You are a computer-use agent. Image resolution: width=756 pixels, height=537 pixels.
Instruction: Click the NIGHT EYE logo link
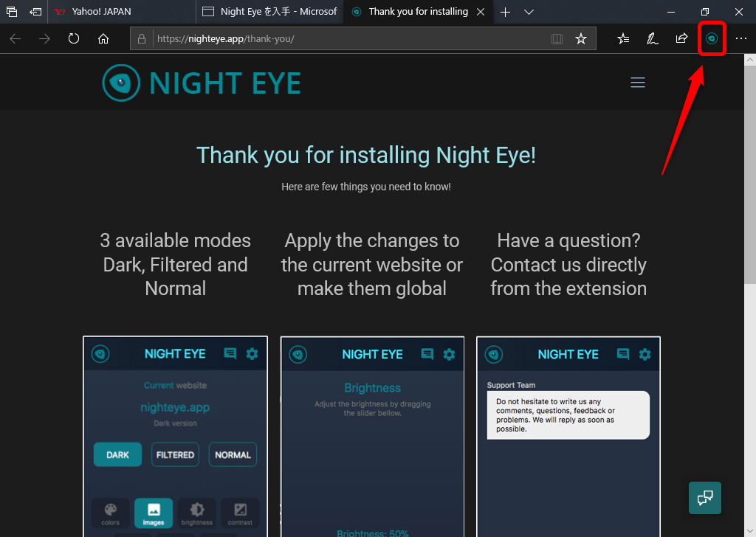202,83
